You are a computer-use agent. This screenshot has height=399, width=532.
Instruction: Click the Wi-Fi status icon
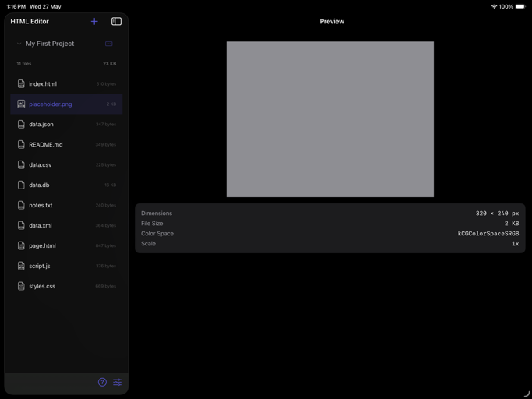click(494, 6)
